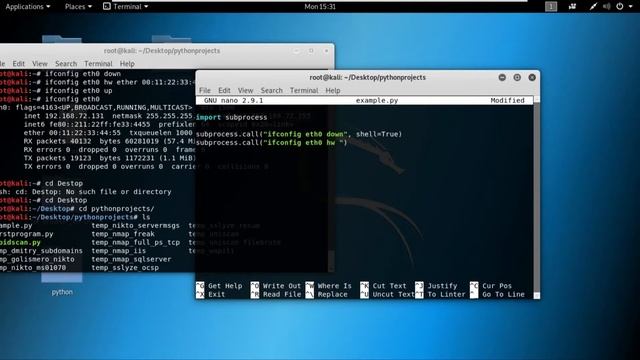Click 'temp_nmap_iis' in background terminal
The width and height of the screenshot is (640, 360).
pyautogui.click(x=118, y=251)
